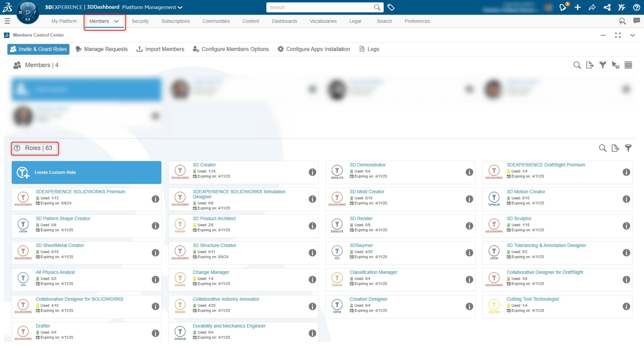Open the Durability and Mechanics Engineer role

click(229, 326)
